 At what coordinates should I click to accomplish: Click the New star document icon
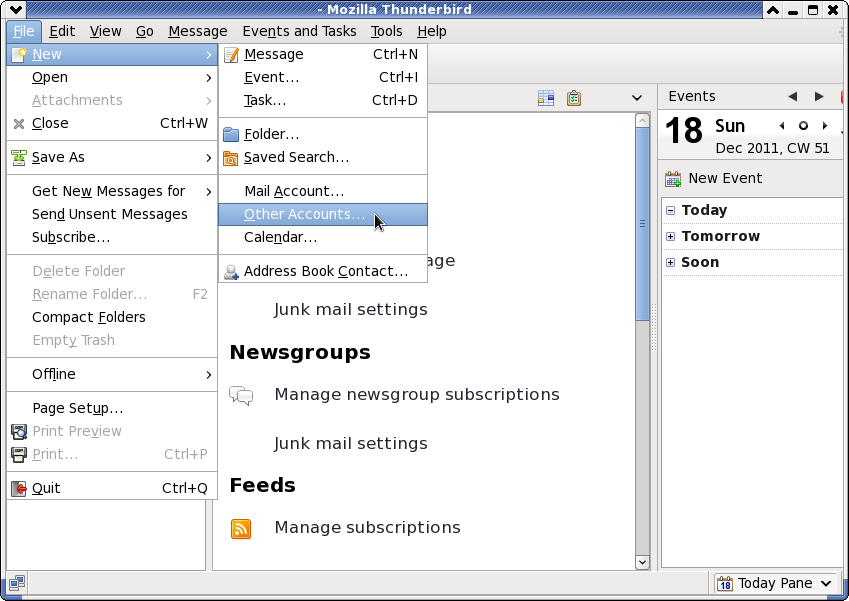(19, 55)
